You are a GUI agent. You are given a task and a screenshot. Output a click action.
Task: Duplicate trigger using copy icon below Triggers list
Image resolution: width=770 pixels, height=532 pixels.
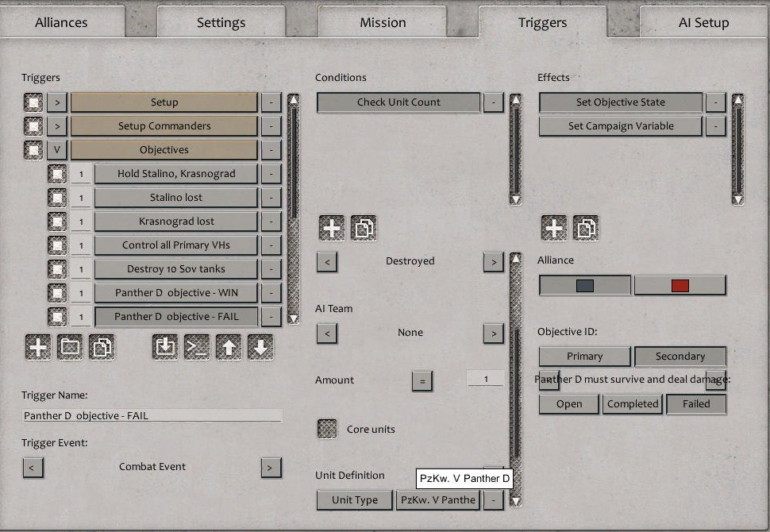pos(102,347)
